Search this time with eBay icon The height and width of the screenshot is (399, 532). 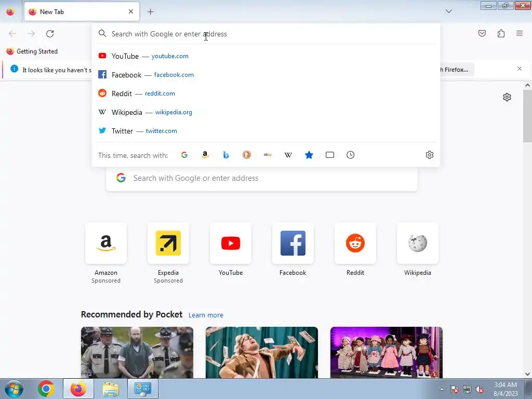tap(268, 155)
